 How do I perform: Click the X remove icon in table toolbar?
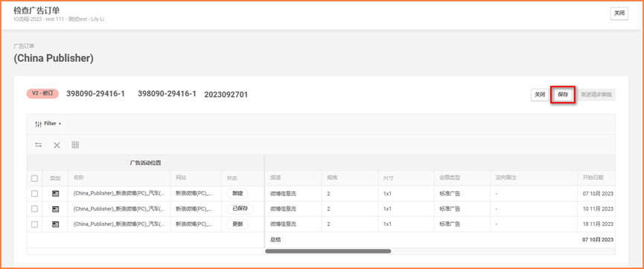(x=57, y=145)
